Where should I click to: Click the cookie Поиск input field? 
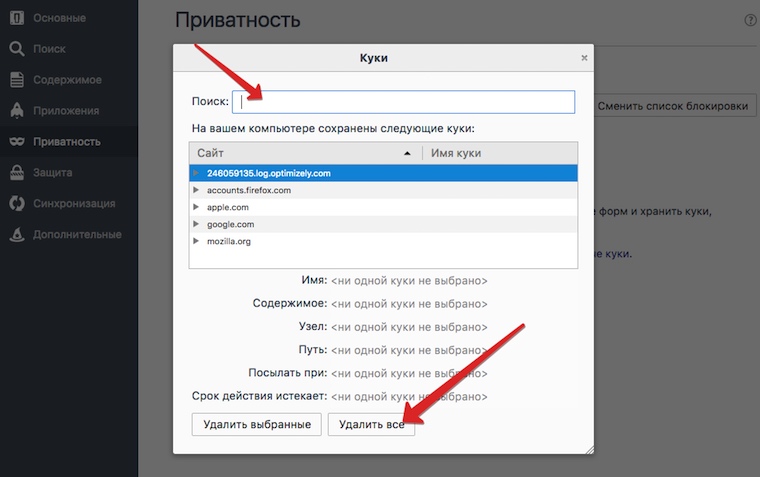click(x=403, y=102)
